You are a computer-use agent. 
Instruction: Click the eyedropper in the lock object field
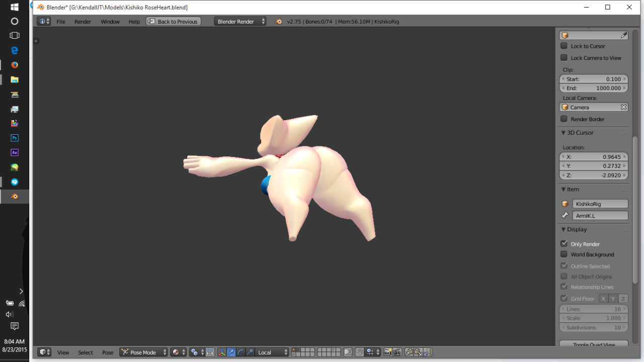point(624,35)
